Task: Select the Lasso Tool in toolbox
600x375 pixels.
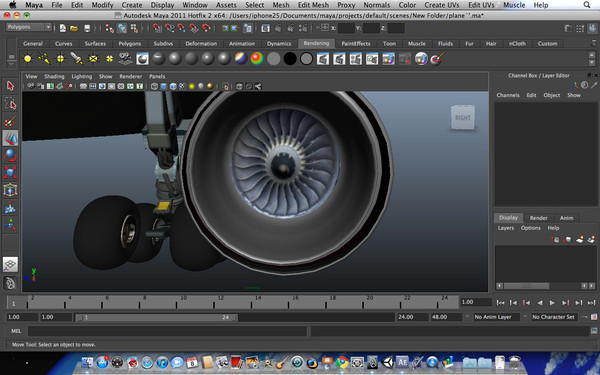Action: pos(10,103)
